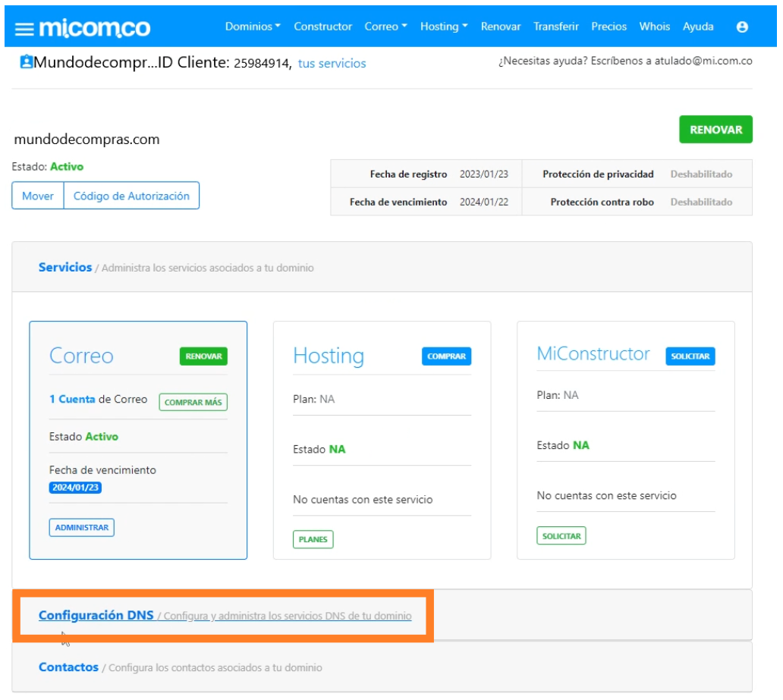Open the Hosting card title
This screenshot has width=783, height=700.
coord(329,356)
